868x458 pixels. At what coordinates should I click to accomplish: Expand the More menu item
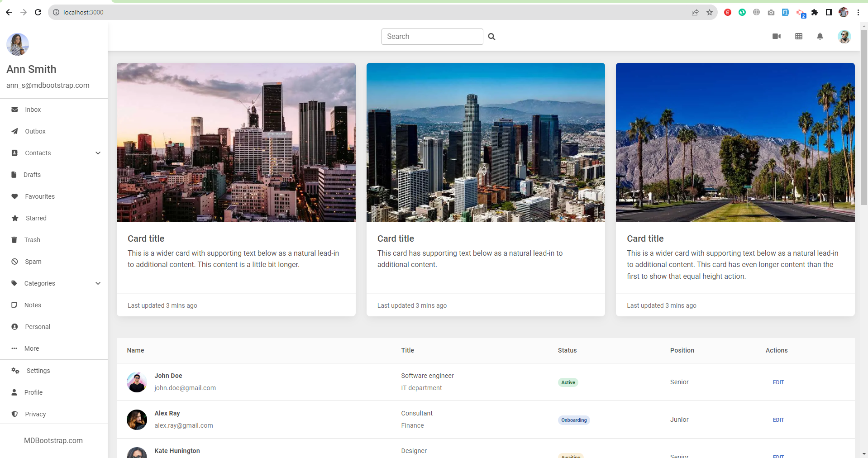click(31, 348)
